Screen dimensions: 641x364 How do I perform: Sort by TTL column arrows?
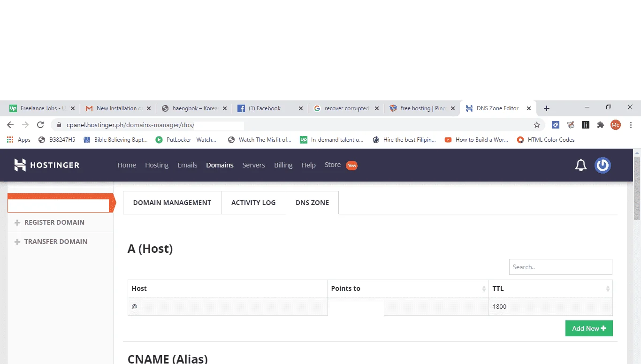608,289
